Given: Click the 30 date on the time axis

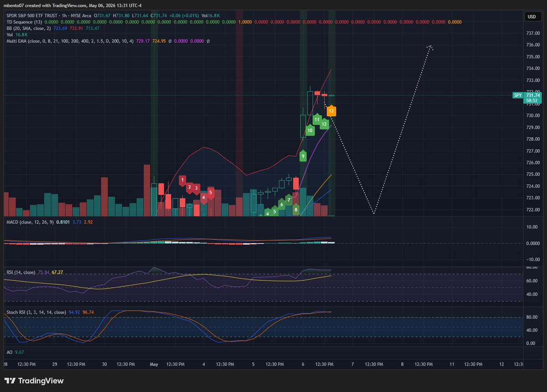Looking at the screenshot, I should pyautogui.click(x=104, y=364).
